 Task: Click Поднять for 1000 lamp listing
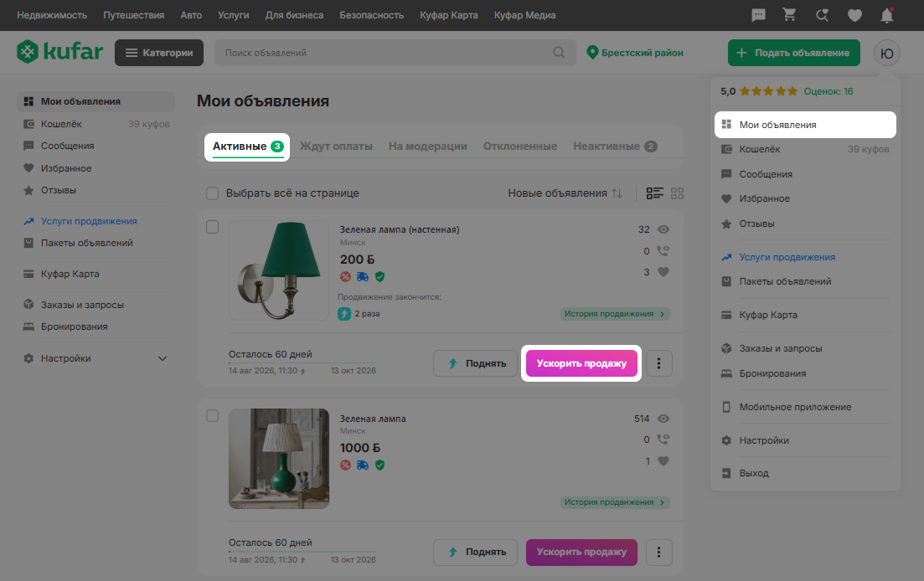(476, 553)
